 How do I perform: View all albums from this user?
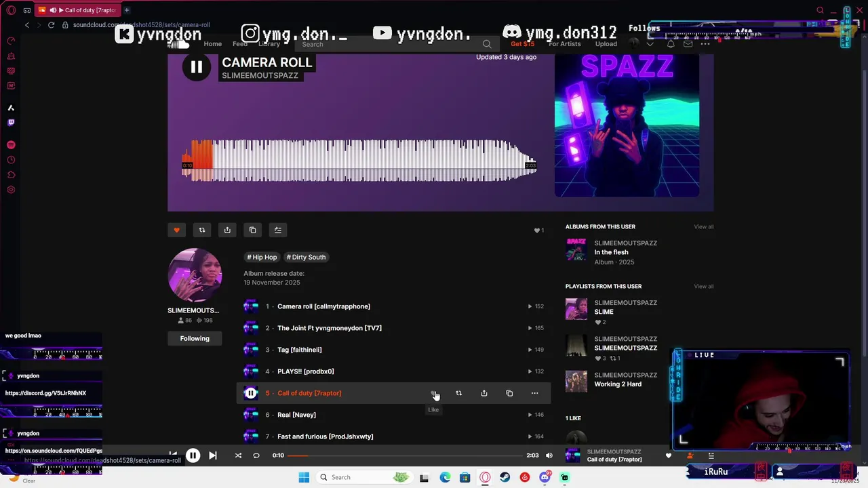[x=703, y=226]
